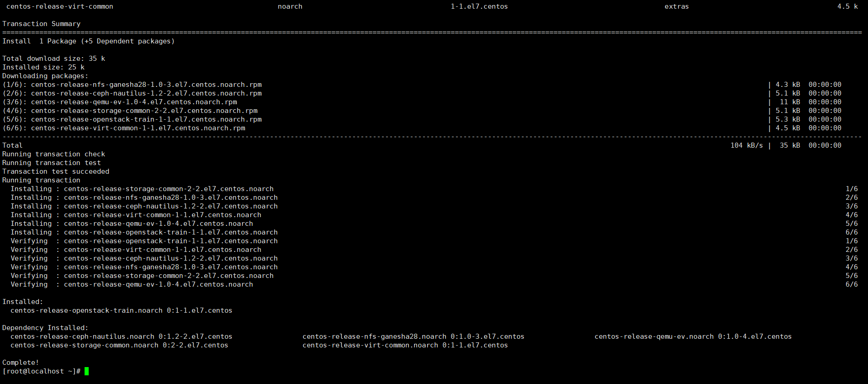Click Verifying line for qemu-ev package
This screenshot has height=384, width=868.
tap(132, 284)
